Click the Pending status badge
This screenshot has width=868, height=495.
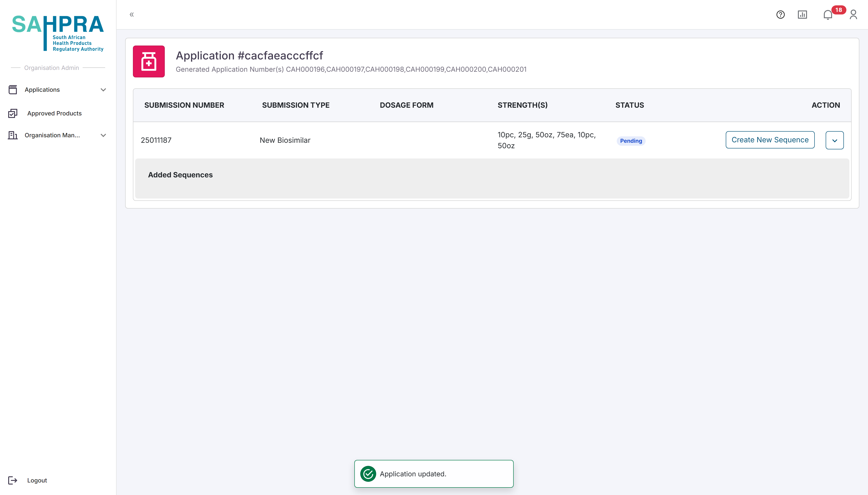pos(631,141)
